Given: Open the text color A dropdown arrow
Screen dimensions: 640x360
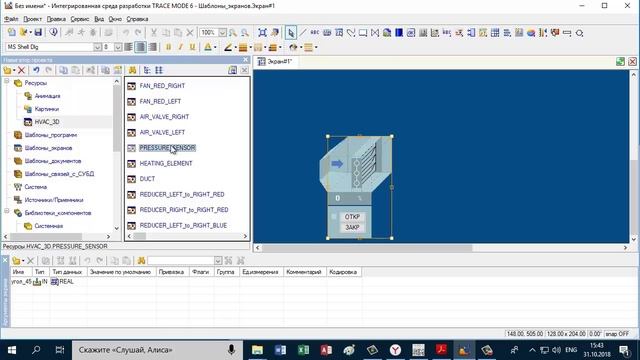Looking at the screenshot, I should 215,47.
